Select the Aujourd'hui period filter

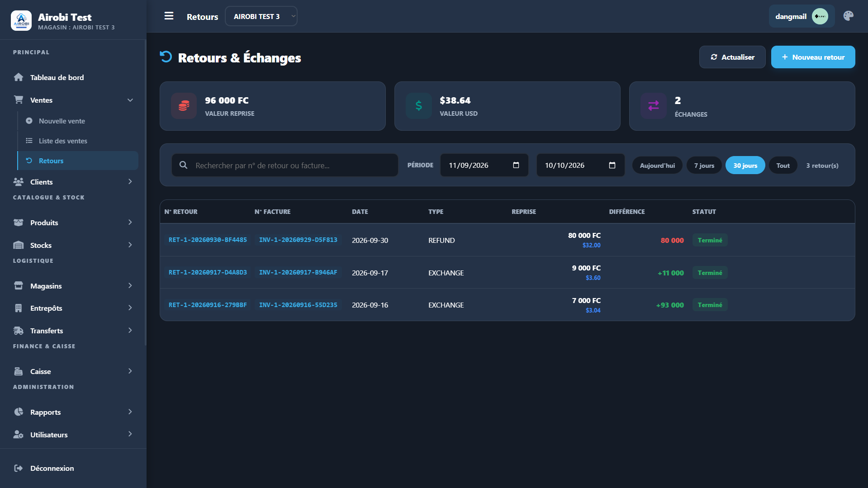[657, 166]
